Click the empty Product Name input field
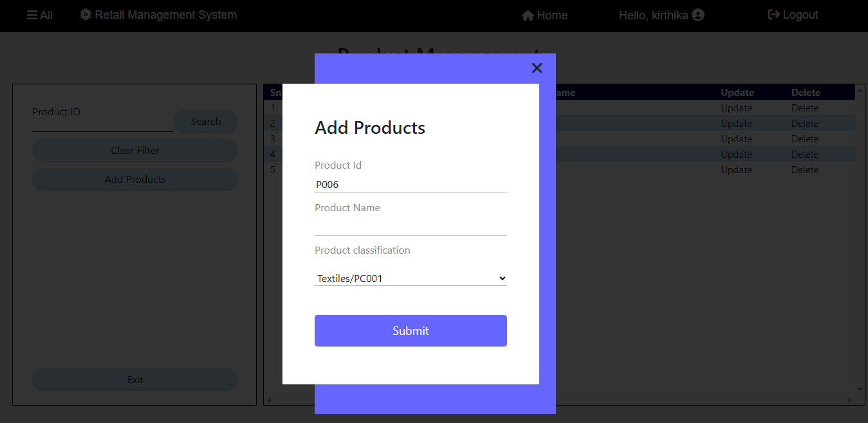This screenshot has height=423, width=868. pos(411,225)
